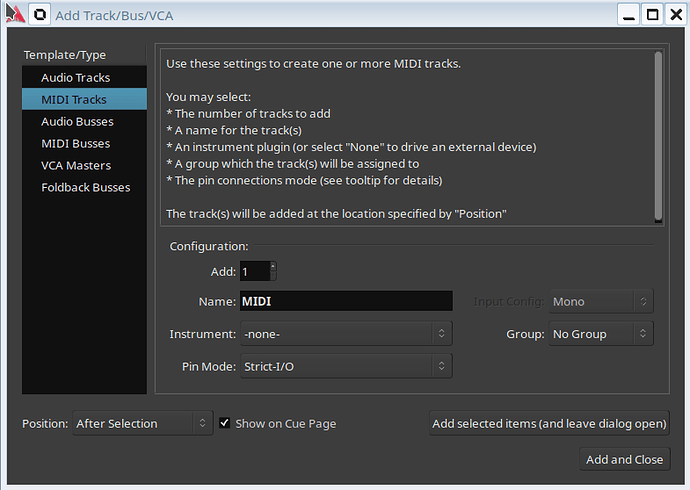Click the description text scrollbar
The height and width of the screenshot is (490, 690).
[657, 135]
